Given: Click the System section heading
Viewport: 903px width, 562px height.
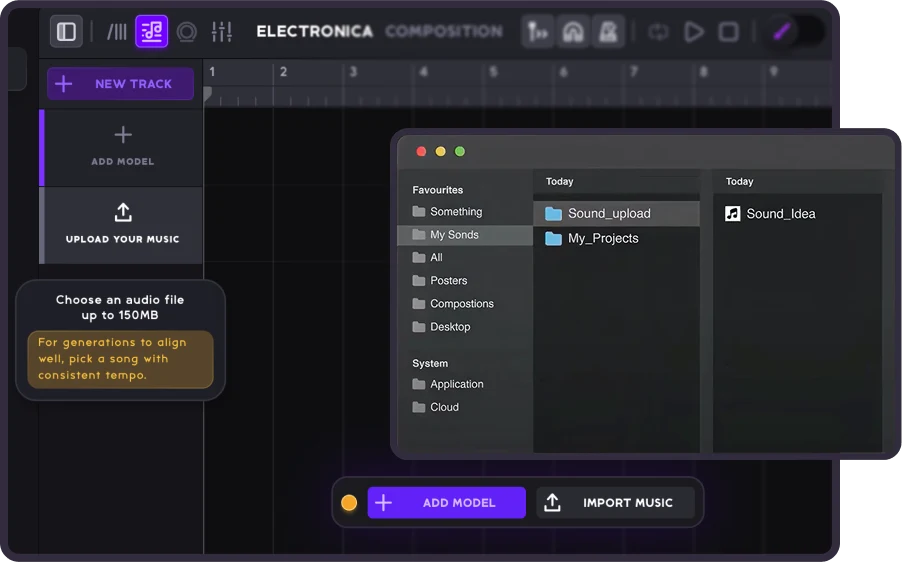Looking at the screenshot, I should click(430, 363).
